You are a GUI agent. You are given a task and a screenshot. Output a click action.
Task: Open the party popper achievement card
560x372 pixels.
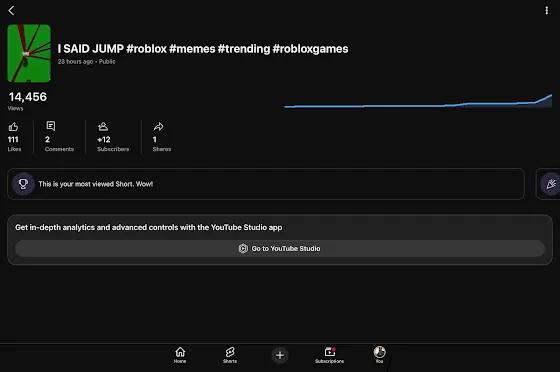pyautogui.click(x=549, y=184)
